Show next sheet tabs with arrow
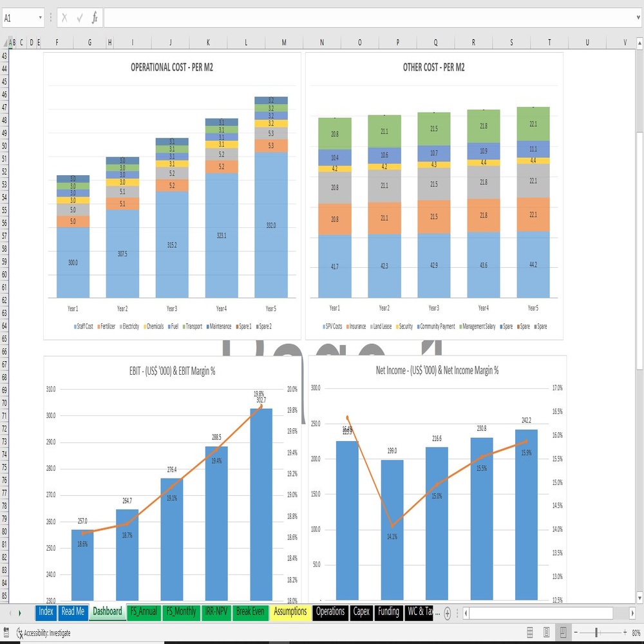644x644 pixels. click(x=19, y=613)
